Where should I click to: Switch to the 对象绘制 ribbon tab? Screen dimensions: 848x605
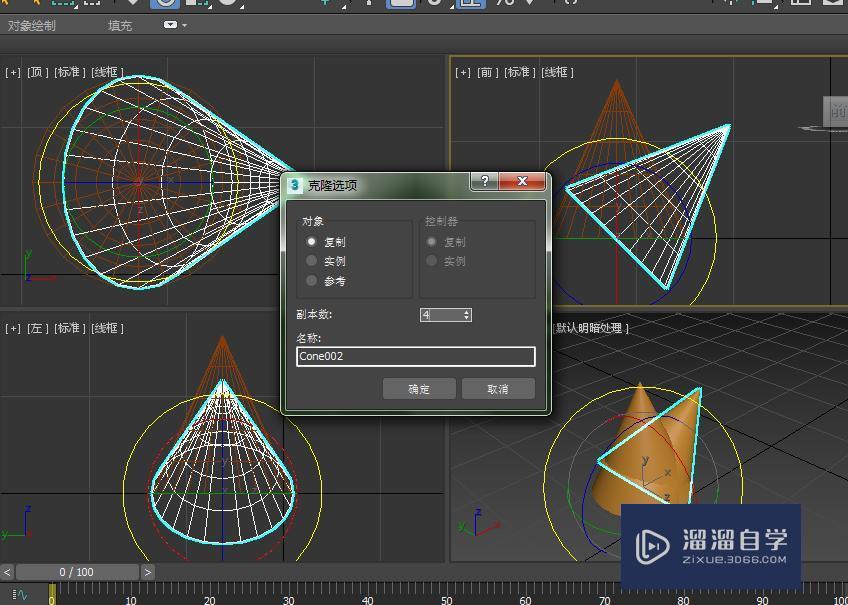click(x=33, y=25)
